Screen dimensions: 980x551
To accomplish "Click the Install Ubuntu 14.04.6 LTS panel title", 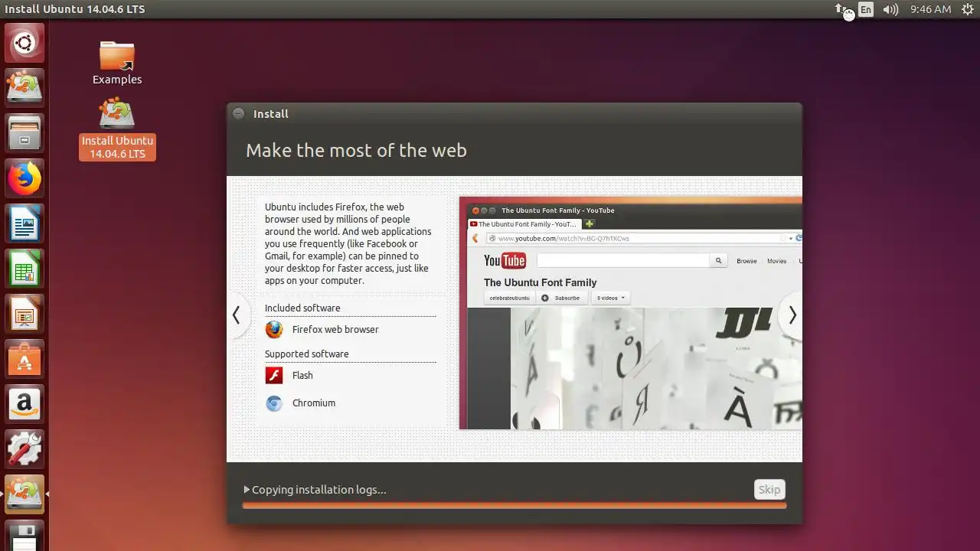I will (75, 9).
